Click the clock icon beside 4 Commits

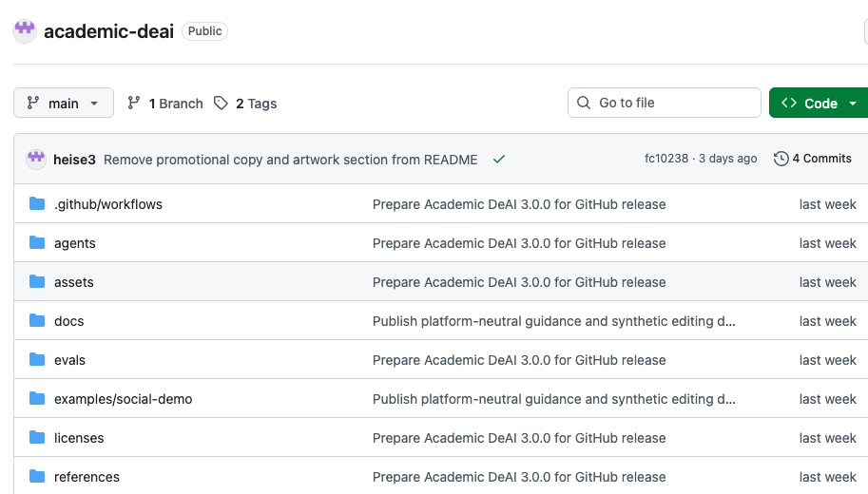(781, 159)
